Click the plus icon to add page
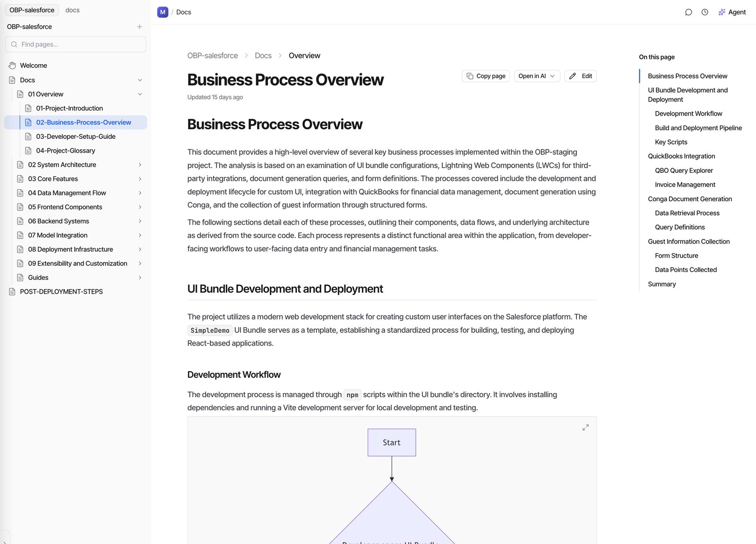 [x=139, y=27]
